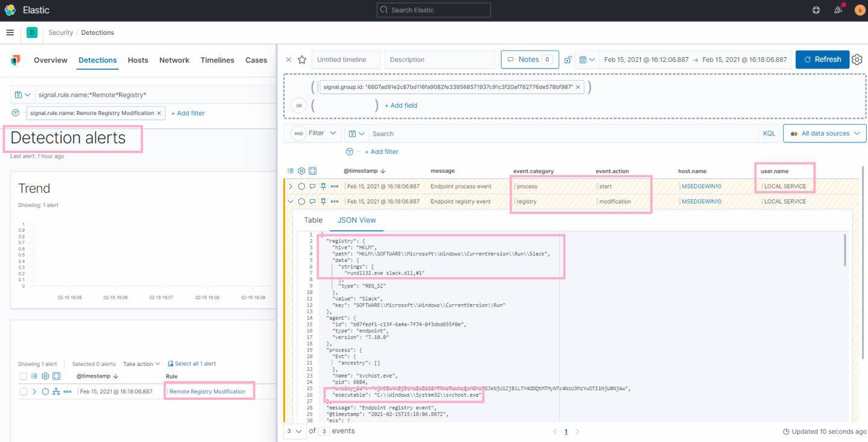This screenshot has width=868, height=442.
Task: Open timeline settings gear icon
Action: point(857,60)
